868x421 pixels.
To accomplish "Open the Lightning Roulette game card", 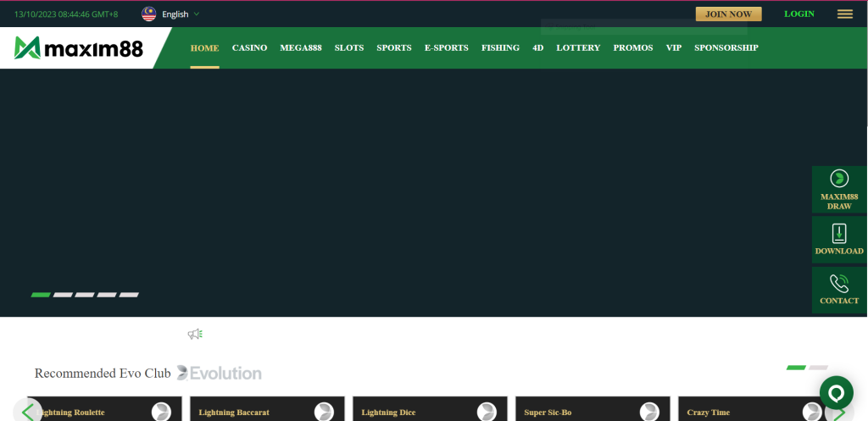I will coord(104,409).
